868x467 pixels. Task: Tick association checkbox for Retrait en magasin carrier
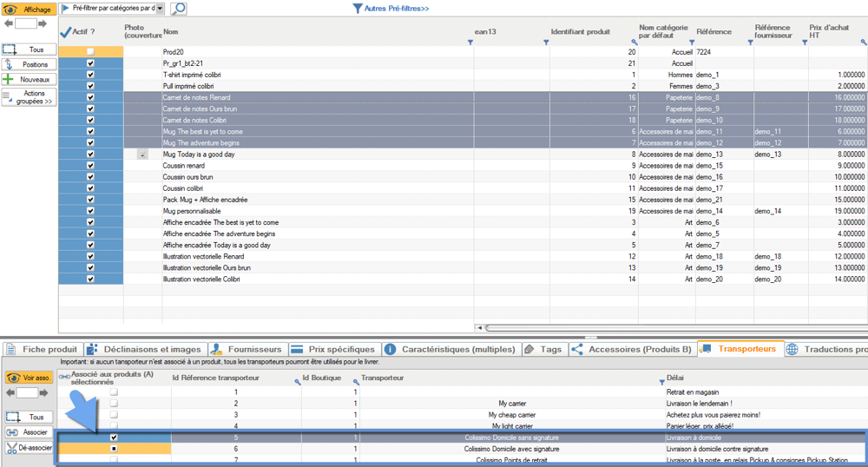coord(114,391)
